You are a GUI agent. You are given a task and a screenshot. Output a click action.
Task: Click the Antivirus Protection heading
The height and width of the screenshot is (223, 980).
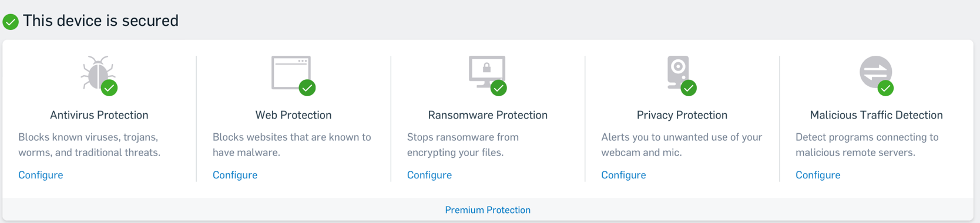coord(99,115)
